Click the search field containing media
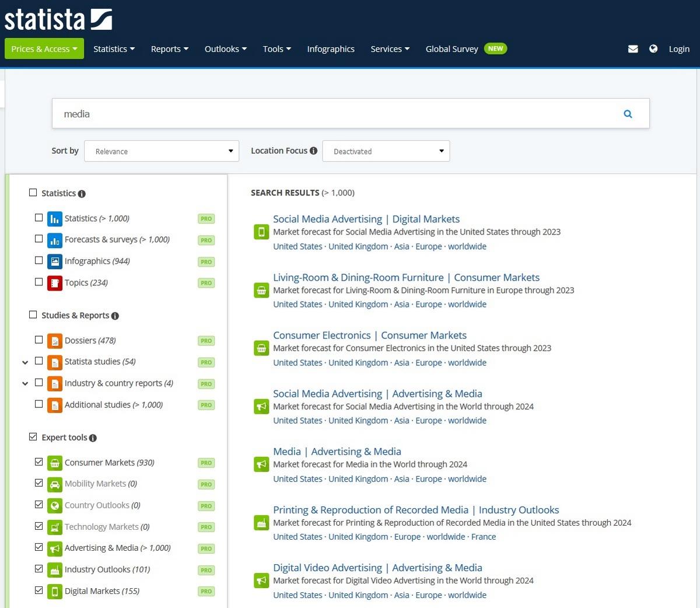This screenshot has height=608, width=700. click(332, 114)
